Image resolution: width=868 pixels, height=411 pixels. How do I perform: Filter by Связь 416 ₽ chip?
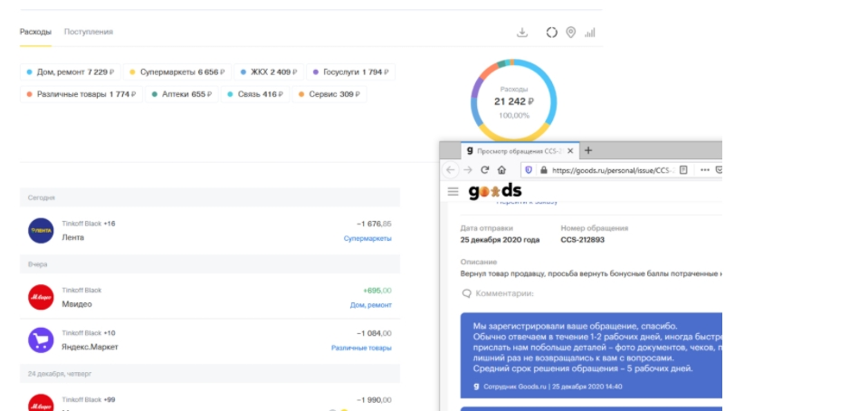255,94
